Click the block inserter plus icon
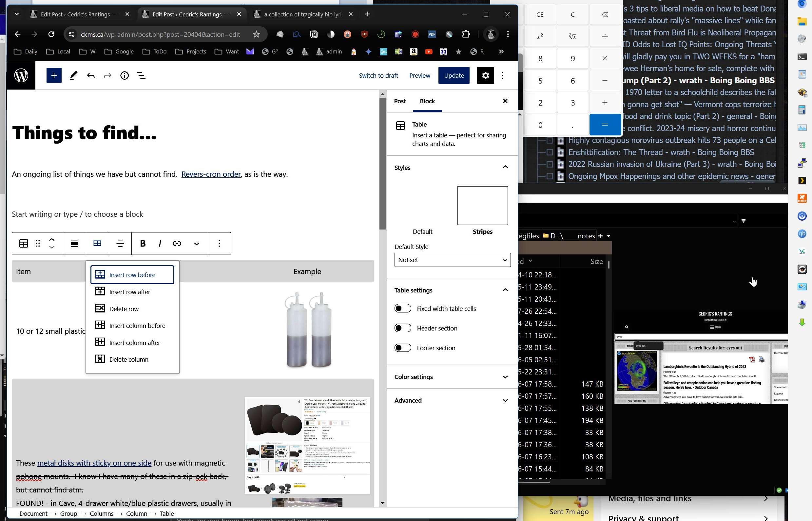Screen dimensions: 812x521 (x=54, y=75)
